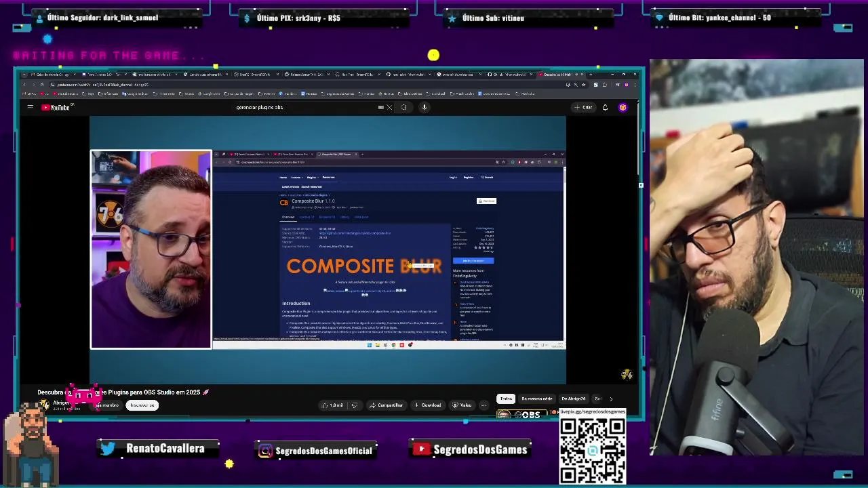Click the Último Bit yankee_channel label

(719, 18)
